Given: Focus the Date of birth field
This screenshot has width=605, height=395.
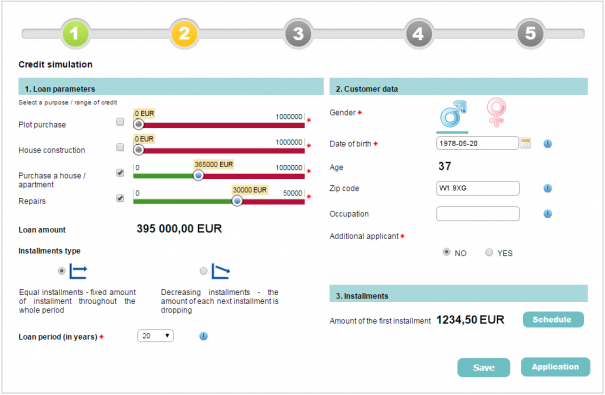Looking at the screenshot, I should coord(477,143).
